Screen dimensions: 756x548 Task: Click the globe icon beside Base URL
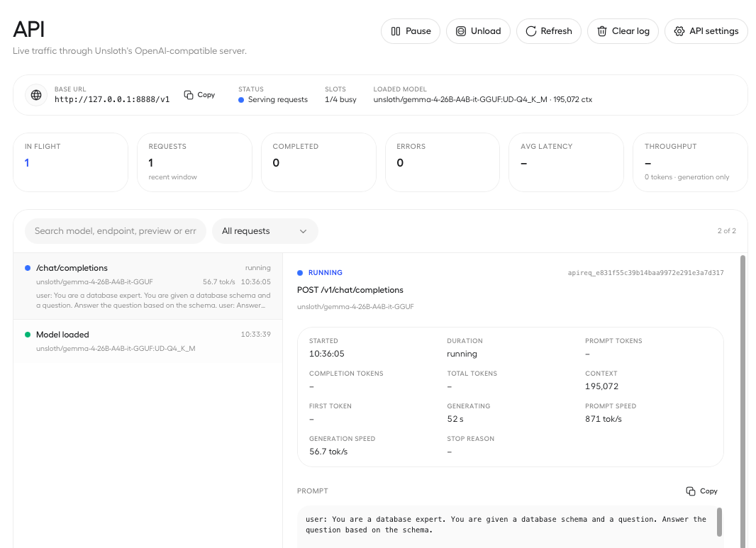36,95
